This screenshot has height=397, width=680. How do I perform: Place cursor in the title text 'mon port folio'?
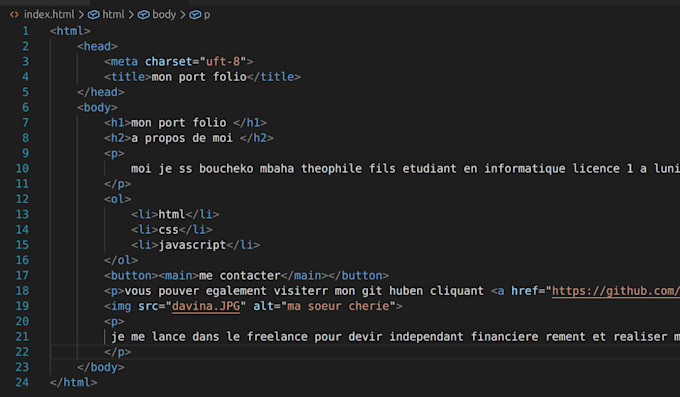[199, 77]
